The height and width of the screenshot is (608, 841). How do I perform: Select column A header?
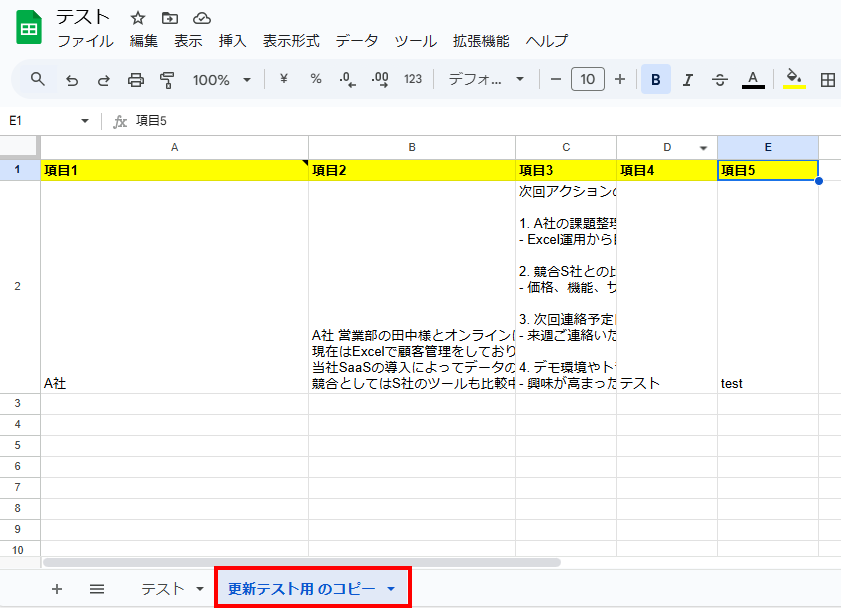[174, 147]
